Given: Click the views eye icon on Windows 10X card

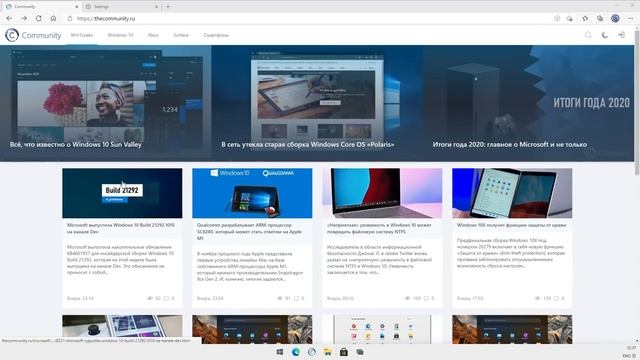Looking at the screenshot, I should (x=537, y=298).
